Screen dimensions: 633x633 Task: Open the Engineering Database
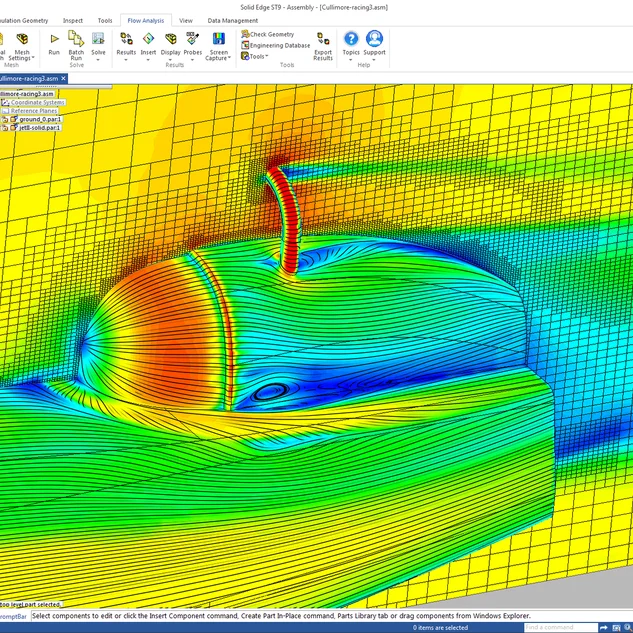click(276, 45)
